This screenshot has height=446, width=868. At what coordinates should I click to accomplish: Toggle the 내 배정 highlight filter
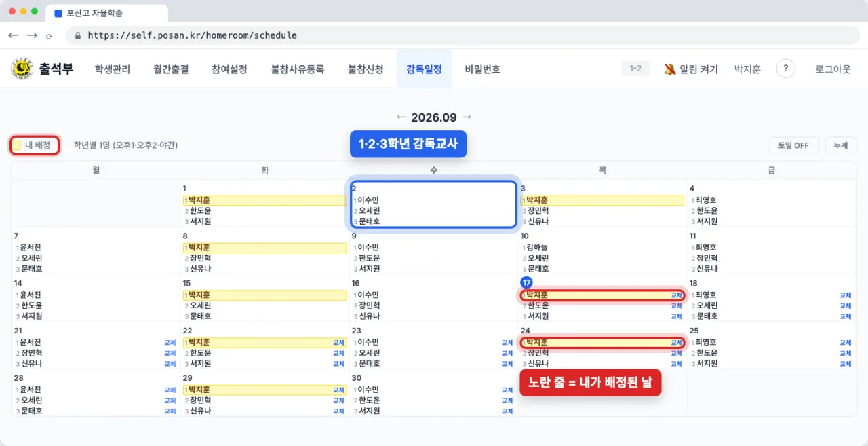(35, 145)
